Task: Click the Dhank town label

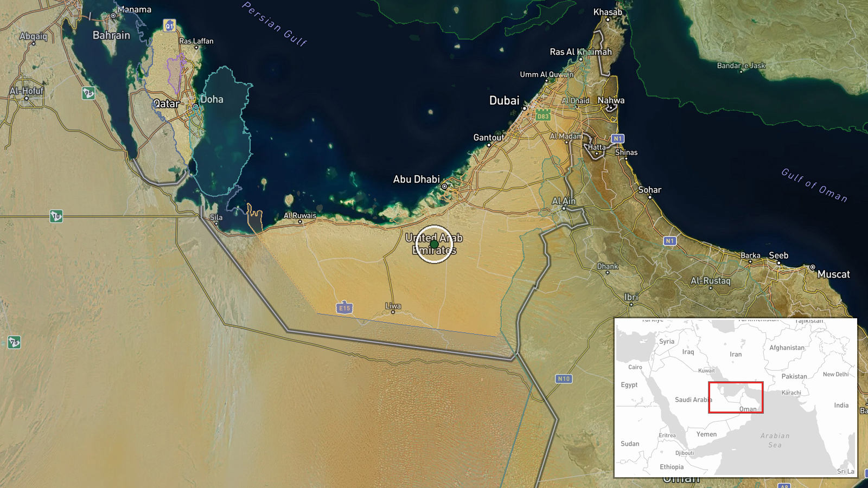Action: pyautogui.click(x=608, y=266)
